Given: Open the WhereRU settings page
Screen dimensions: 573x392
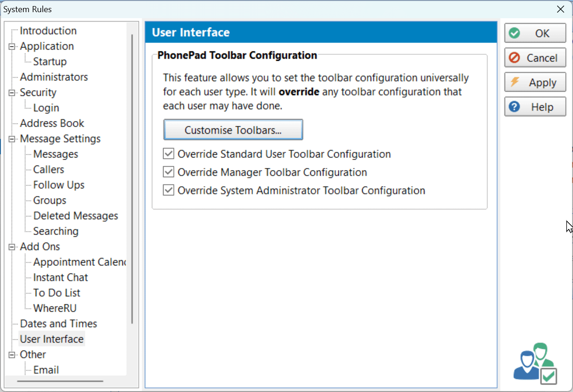Looking at the screenshot, I should (55, 308).
